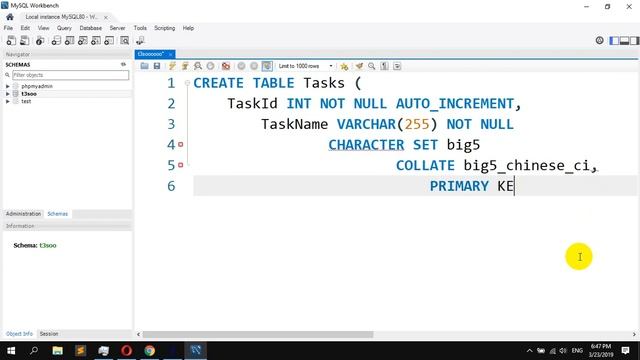Stop query execution icon
This screenshot has width=640, height=360.
(210, 66)
